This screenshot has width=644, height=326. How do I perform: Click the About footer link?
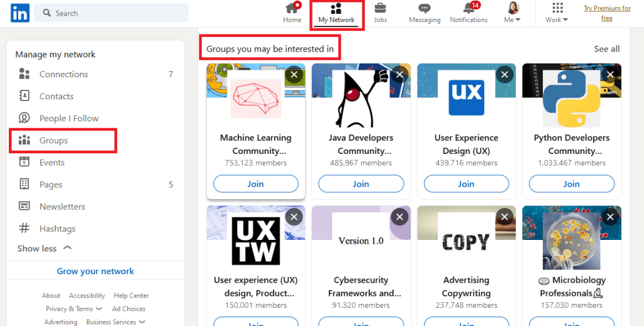tap(51, 295)
